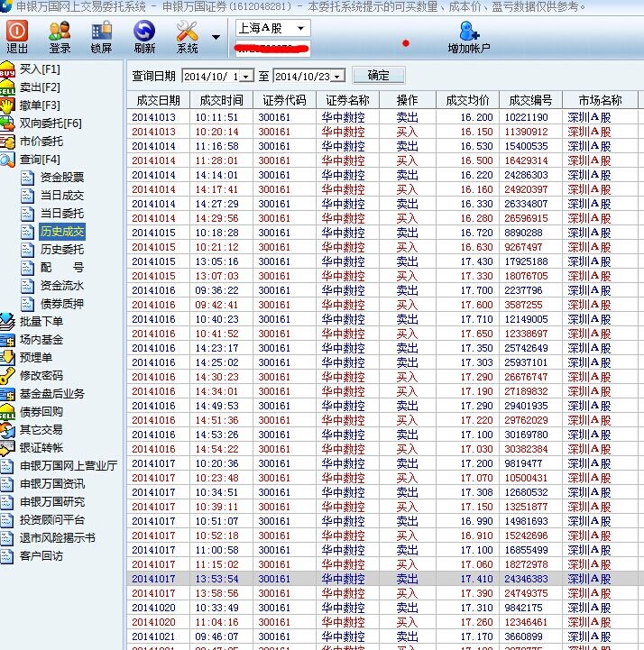Open the 批量下单 batch order icon
Image resolution: width=644 pixels, height=650 pixels.
point(7,322)
